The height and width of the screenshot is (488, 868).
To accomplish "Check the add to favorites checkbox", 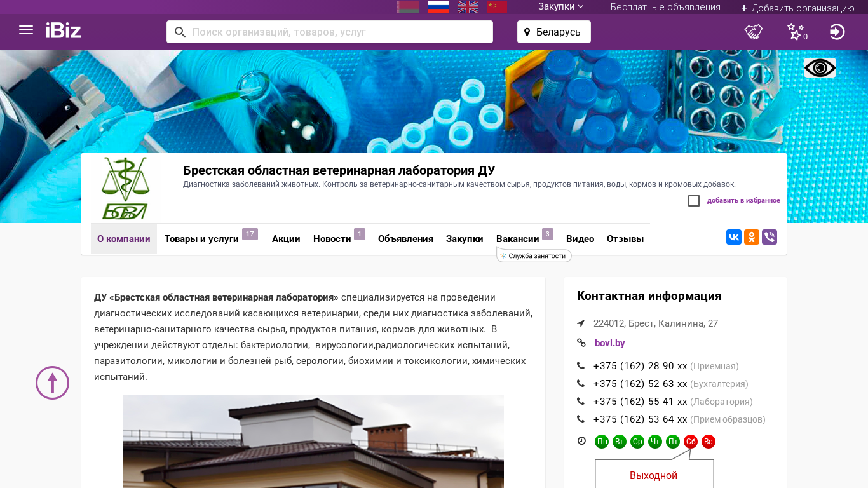I will pyautogui.click(x=694, y=201).
